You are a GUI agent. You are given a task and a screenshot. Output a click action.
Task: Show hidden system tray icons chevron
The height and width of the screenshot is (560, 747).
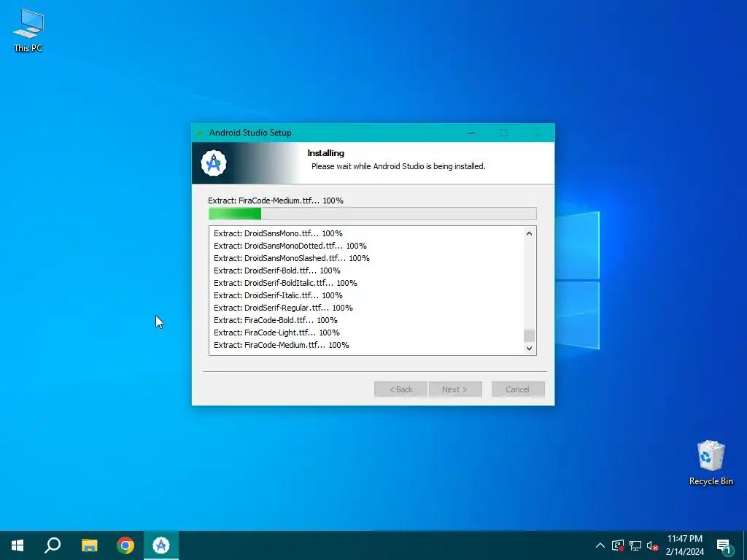point(600,545)
